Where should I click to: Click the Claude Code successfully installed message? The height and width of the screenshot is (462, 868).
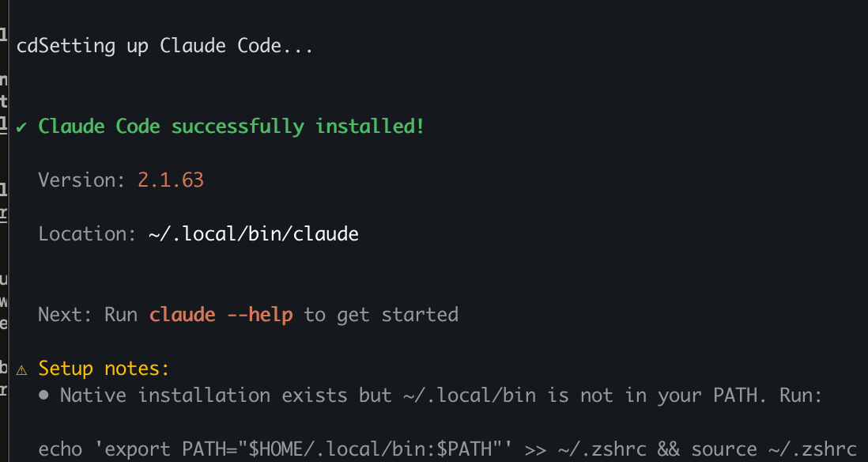231,127
